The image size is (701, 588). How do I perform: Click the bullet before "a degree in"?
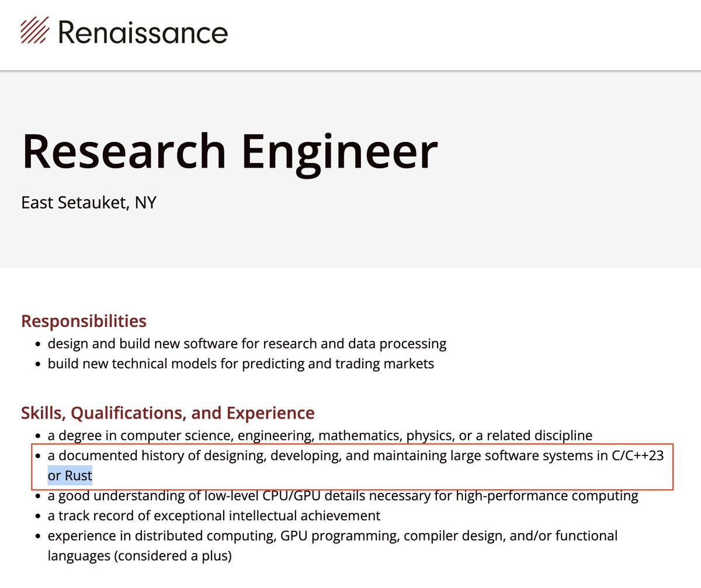(x=37, y=436)
